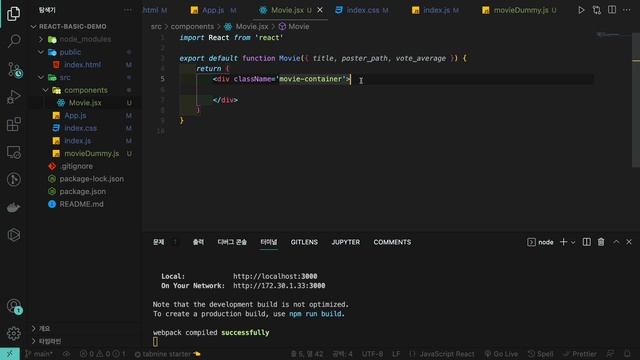Click errors and warnings count in status bar
Image resolution: width=640 pixels, height=360 pixels.
coord(103,354)
